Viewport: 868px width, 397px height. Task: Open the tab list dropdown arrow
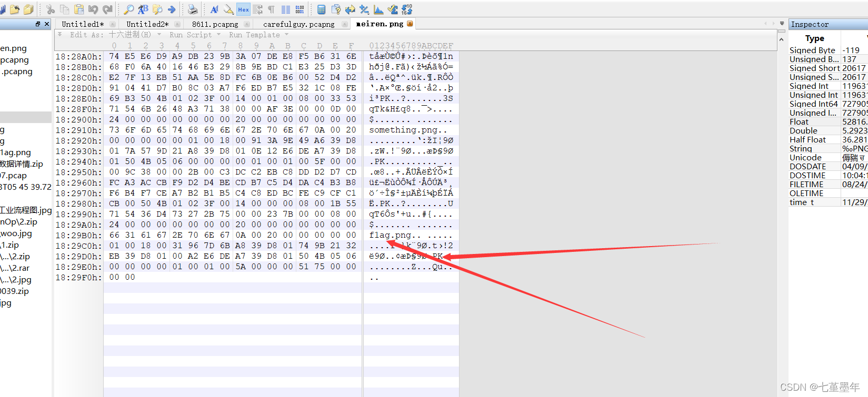pos(782,24)
